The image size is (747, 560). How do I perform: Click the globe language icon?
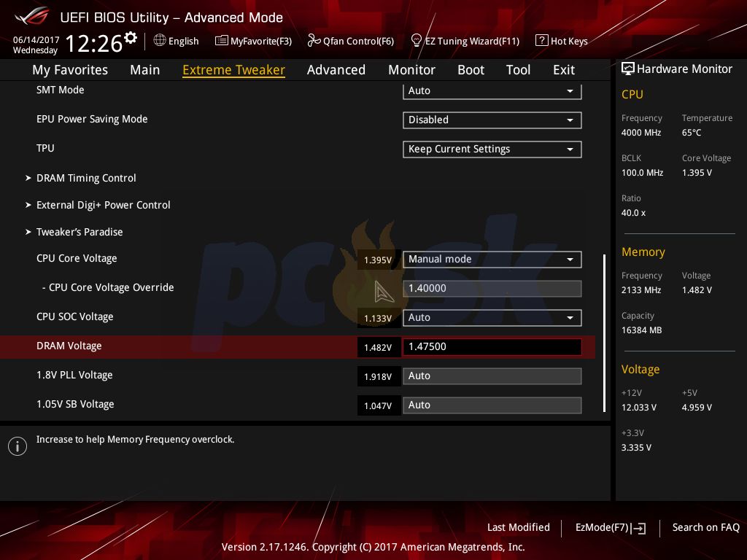coord(160,41)
